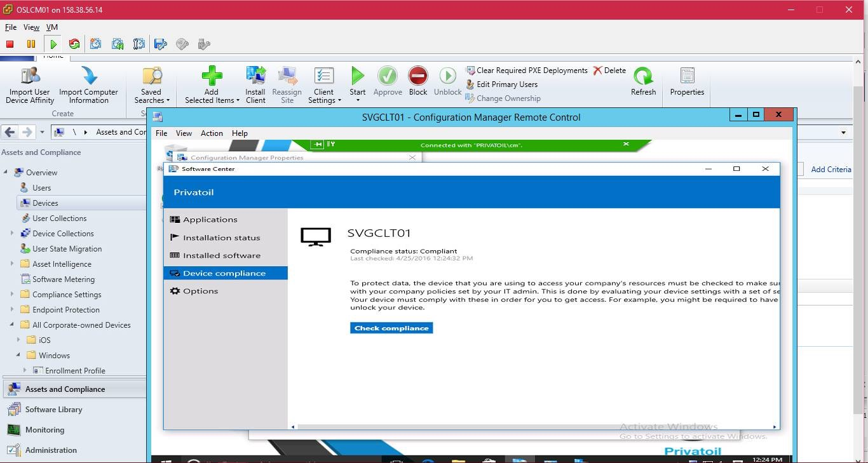Stop the VM with the red square button
The width and height of the screenshot is (868, 463).
(10, 44)
